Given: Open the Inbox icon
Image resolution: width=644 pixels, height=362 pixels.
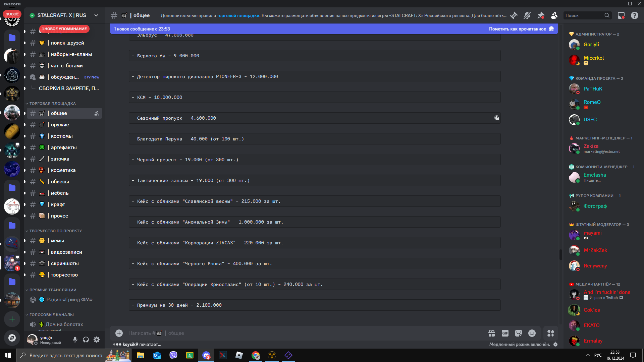Looking at the screenshot, I should pyautogui.click(x=621, y=15).
